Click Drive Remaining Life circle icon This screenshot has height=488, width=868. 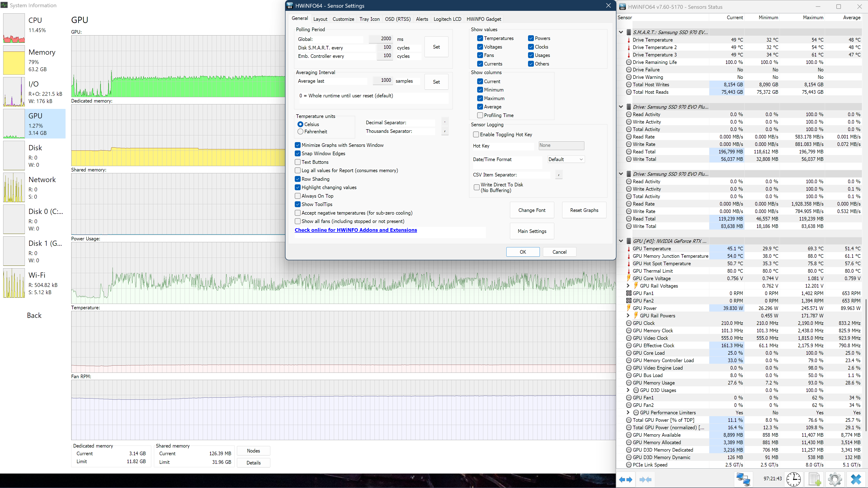629,62
